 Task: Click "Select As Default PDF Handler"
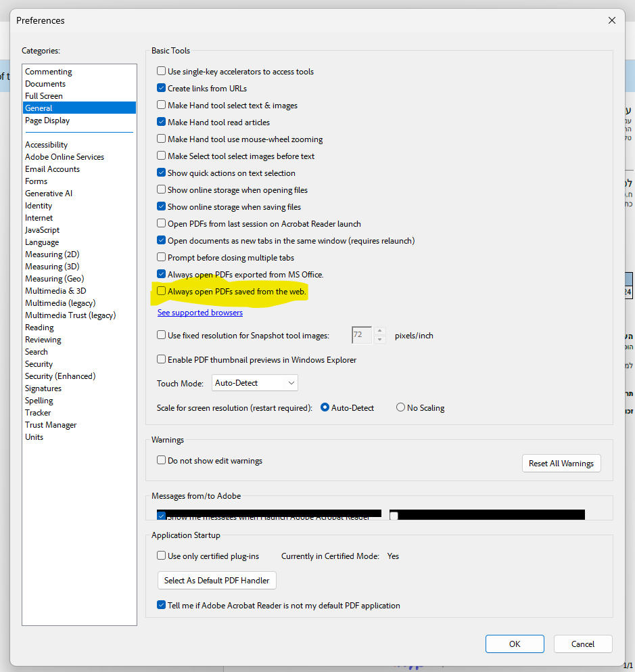pos(216,580)
